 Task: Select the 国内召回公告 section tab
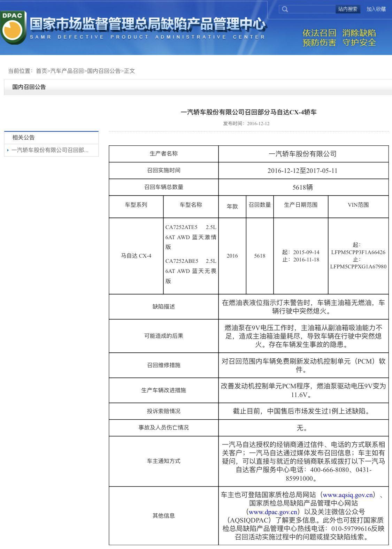click(29, 87)
